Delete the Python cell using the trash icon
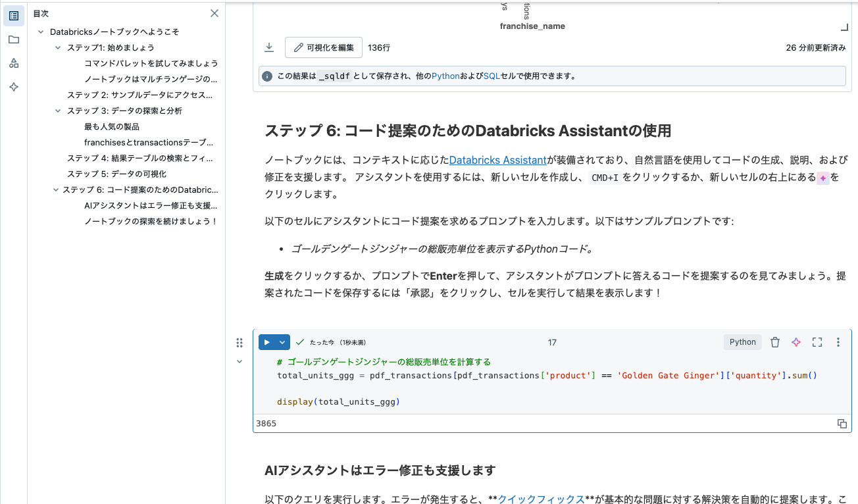Image resolution: width=858 pixels, height=504 pixels. point(775,341)
